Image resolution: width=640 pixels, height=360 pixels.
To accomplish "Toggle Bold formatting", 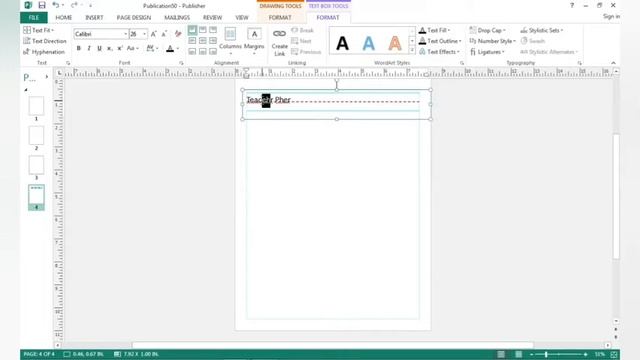I will click(x=78, y=49).
